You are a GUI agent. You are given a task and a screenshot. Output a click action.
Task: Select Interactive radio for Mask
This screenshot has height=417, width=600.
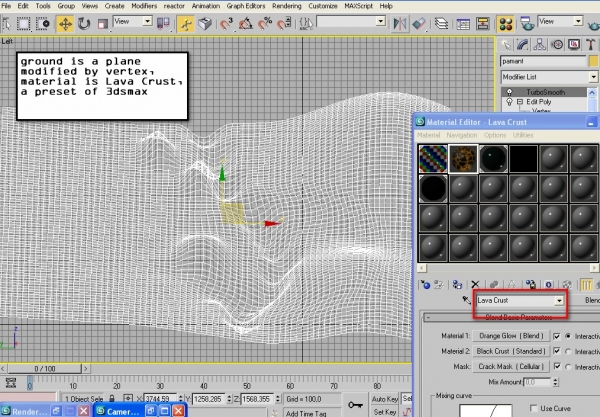pos(568,367)
